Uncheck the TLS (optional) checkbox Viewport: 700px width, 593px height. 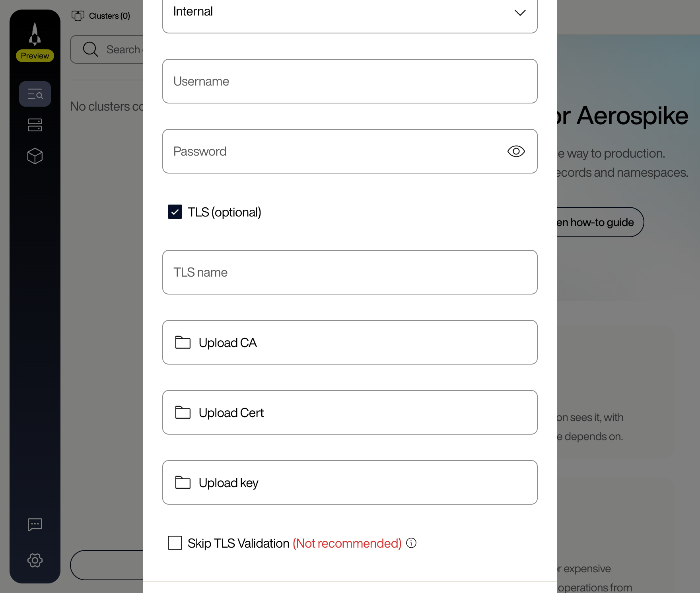[175, 212]
